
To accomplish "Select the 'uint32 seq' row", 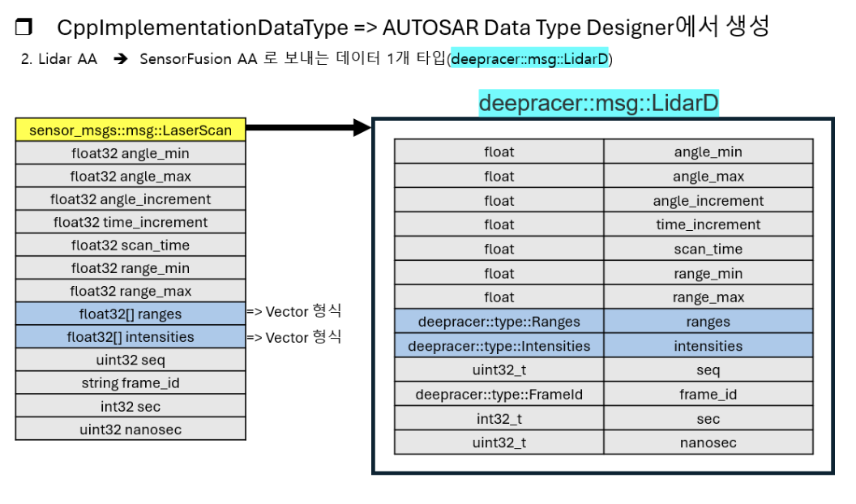I will click(131, 360).
